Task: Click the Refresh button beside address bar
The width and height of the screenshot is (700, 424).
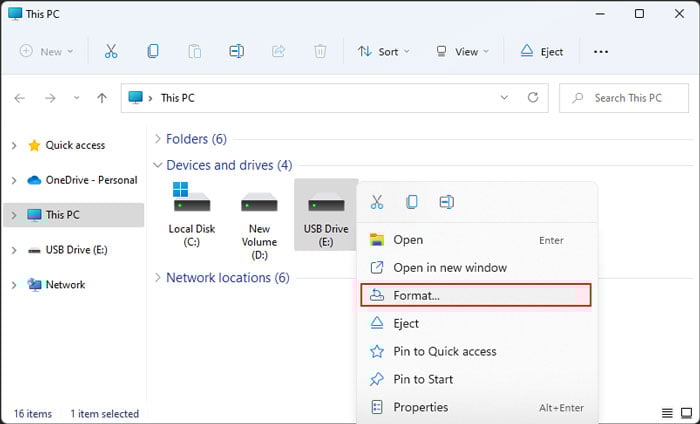Action: (533, 98)
